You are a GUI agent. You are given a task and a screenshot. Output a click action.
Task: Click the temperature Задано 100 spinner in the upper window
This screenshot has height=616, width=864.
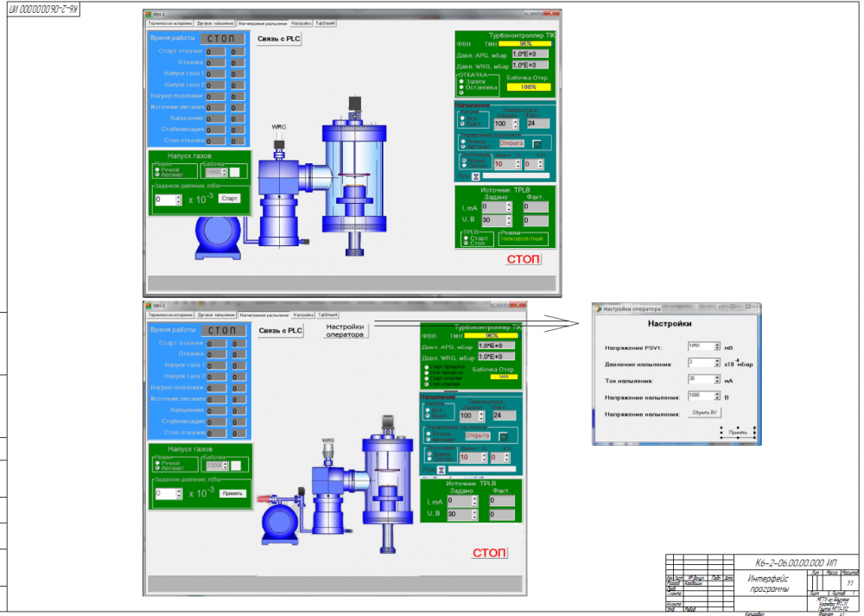click(505, 124)
